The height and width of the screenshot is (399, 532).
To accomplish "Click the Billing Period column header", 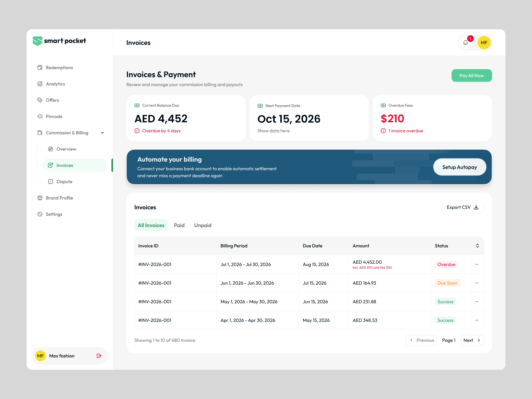I will [x=234, y=246].
